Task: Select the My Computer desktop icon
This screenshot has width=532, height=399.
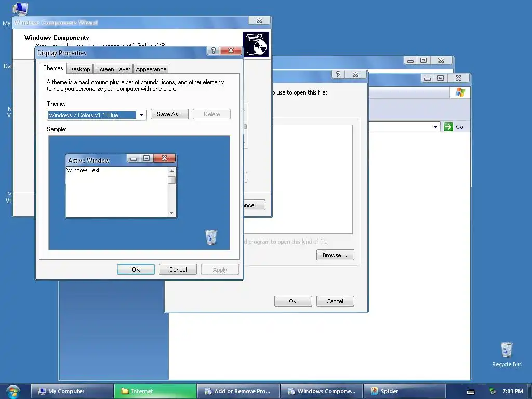Action: tap(20, 8)
